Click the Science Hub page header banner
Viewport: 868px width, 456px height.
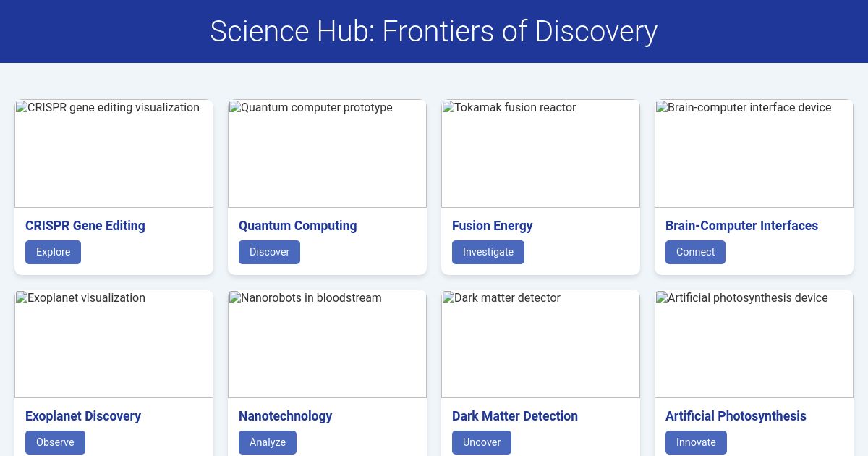coord(434,31)
